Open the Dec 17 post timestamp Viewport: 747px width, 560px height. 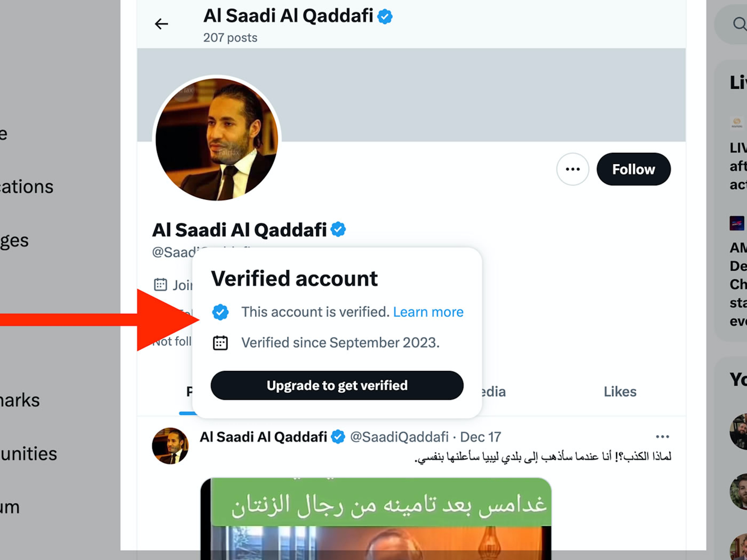pos(480,437)
